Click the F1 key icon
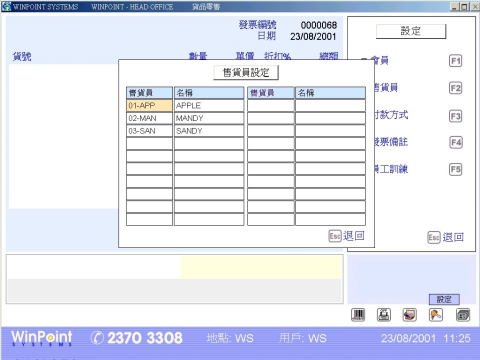 tap(456, 61)
